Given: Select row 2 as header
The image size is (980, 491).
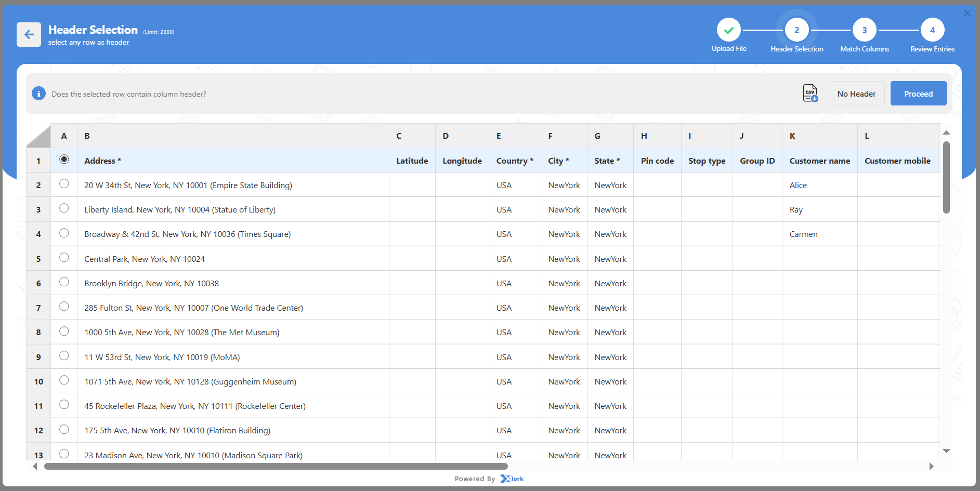Looking at the screenshot, I should [64, 184].
